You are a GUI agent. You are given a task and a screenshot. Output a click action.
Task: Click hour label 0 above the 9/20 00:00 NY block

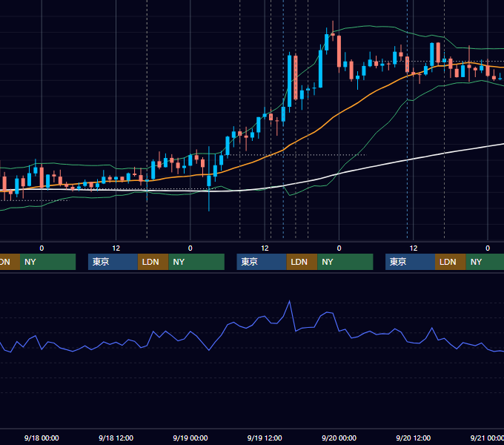pyautogui.click(x=339, y=248)
